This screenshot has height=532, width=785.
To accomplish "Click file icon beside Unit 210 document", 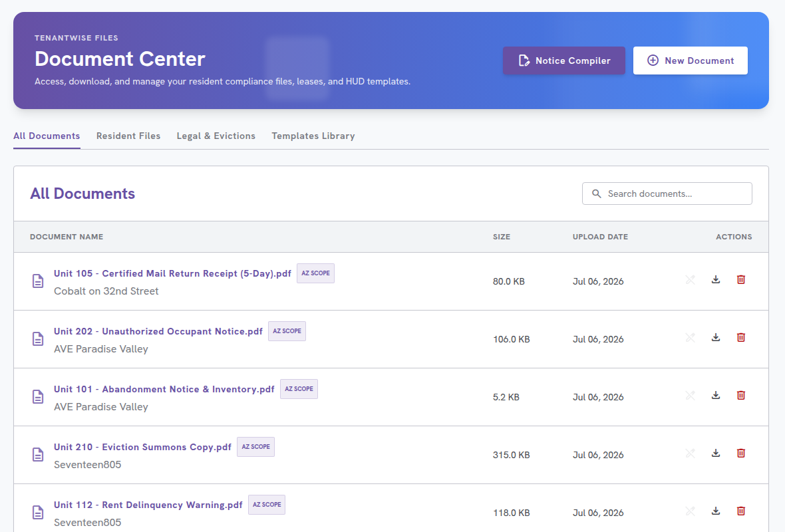I will coord(38,454).
